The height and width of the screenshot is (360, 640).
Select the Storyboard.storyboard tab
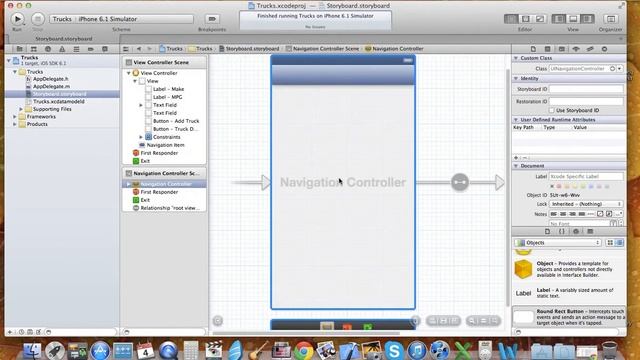click(x=64, y=39)
